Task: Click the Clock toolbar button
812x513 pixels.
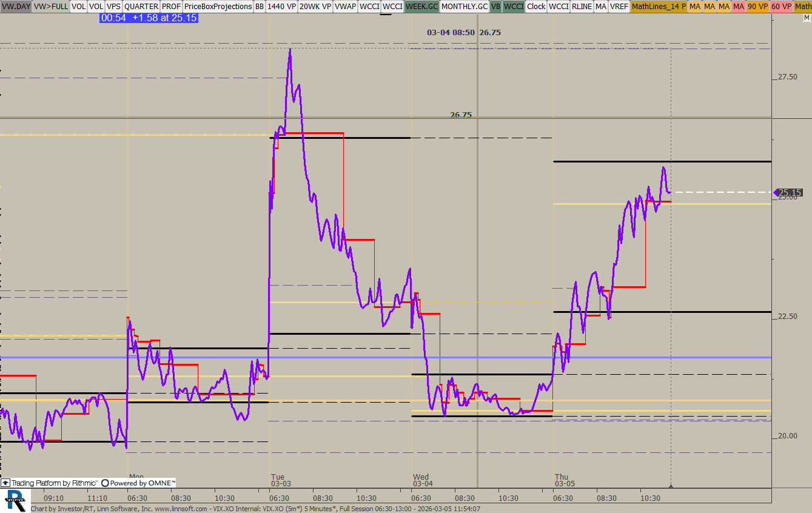Action: point(536,7)
